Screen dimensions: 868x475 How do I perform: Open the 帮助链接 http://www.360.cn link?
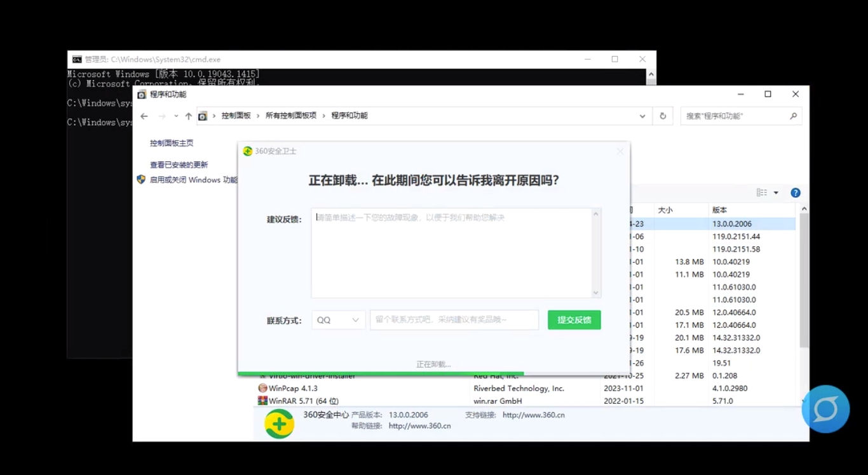(x=419, y=426)
